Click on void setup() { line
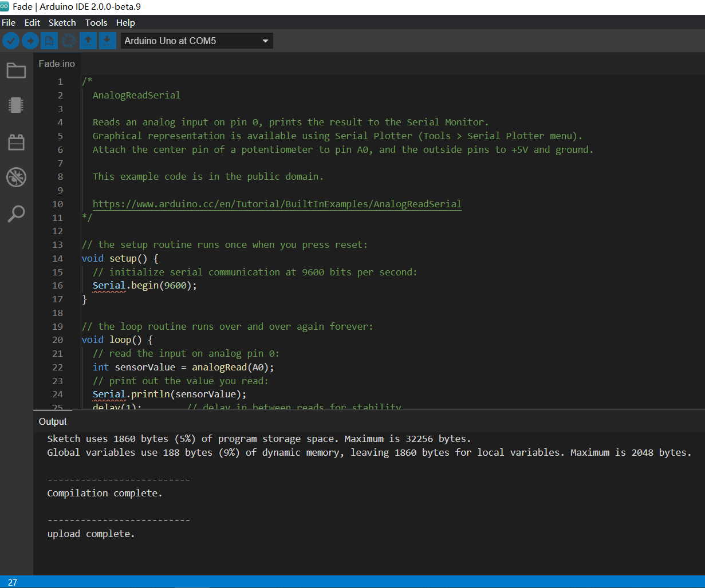The width and height of the screenshot is (705, 588). pos(120,258)
